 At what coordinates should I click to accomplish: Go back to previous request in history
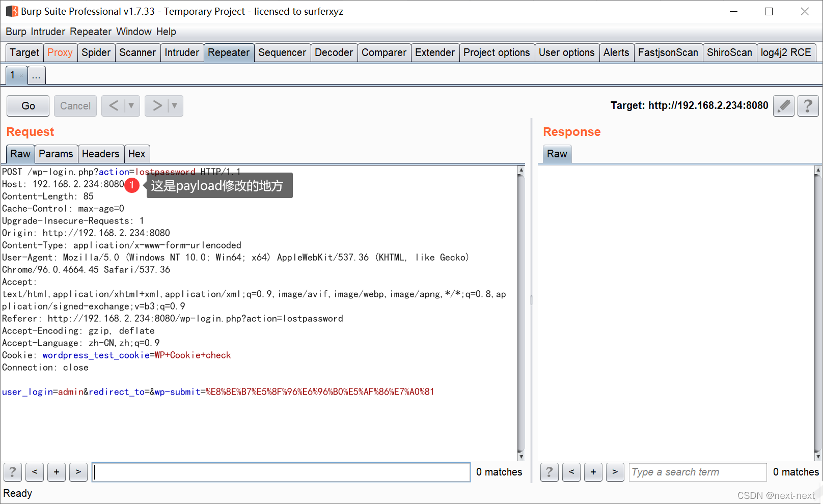point(114,106)
